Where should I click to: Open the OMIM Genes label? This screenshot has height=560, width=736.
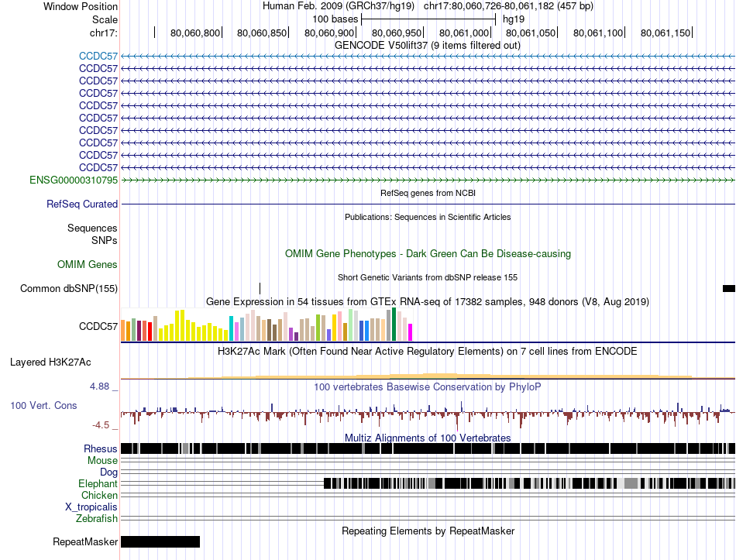[88, 264]
